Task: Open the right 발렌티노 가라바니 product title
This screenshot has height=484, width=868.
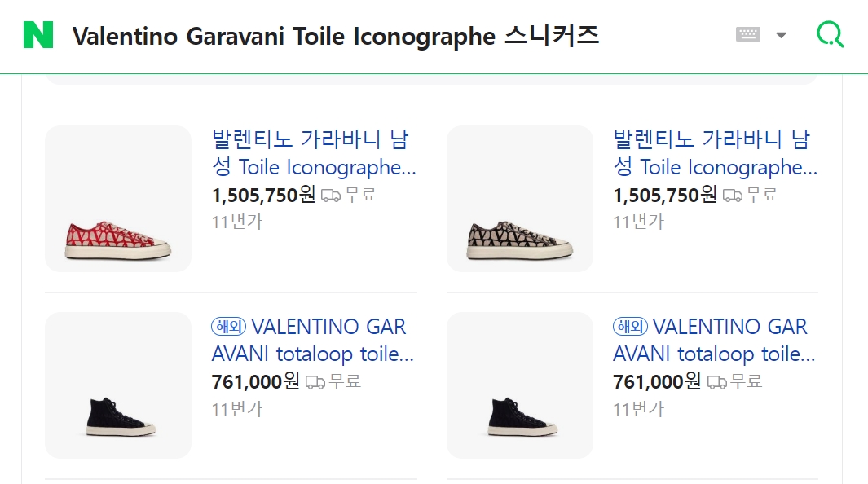Action: 715,153
